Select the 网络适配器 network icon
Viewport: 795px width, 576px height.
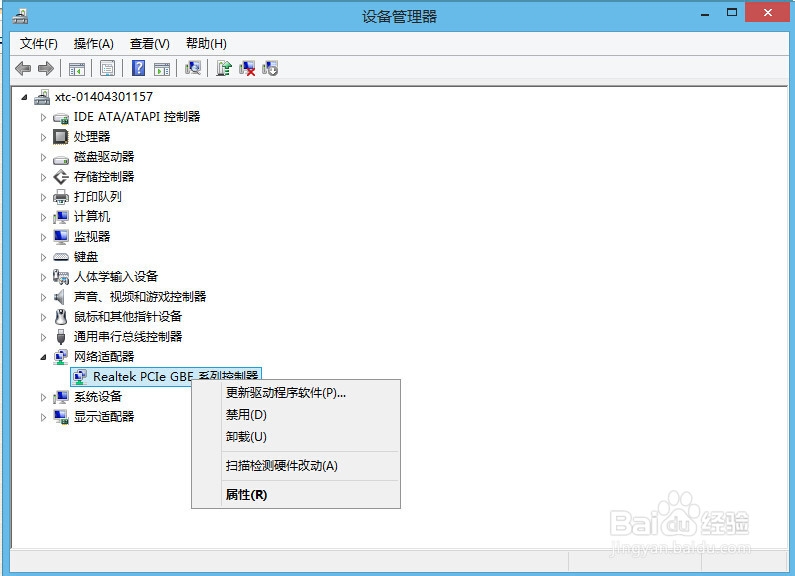(61, 357)
